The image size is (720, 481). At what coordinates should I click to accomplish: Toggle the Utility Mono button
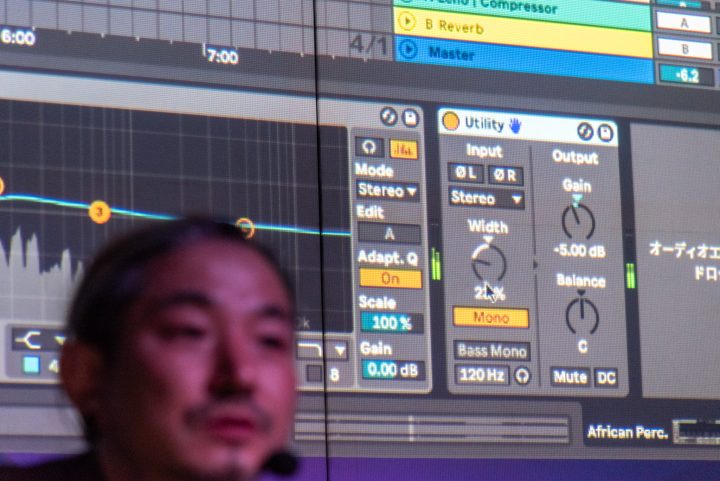491,318
